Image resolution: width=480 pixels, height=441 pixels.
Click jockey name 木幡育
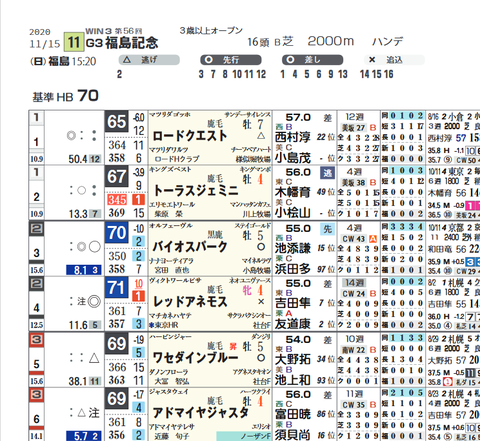point(292,192)
